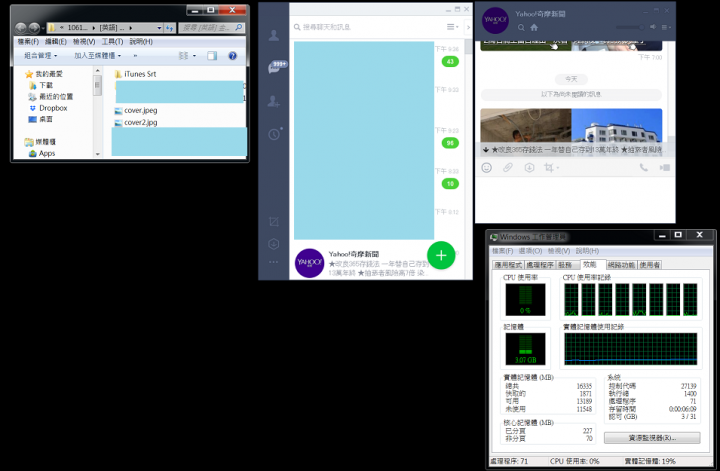Click 資源監視器(R)... button
The height and width of the screenshot is (471, 720).
[x=652, y=438]
